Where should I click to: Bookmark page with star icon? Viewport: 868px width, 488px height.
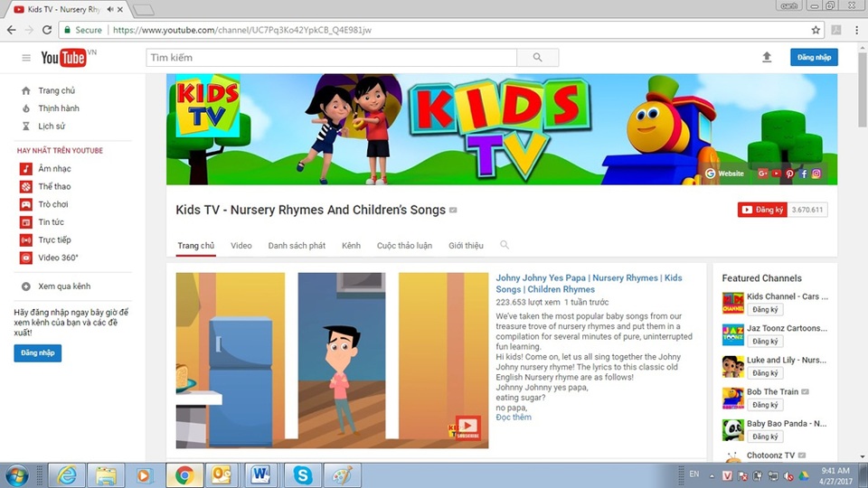coord(816,30)
